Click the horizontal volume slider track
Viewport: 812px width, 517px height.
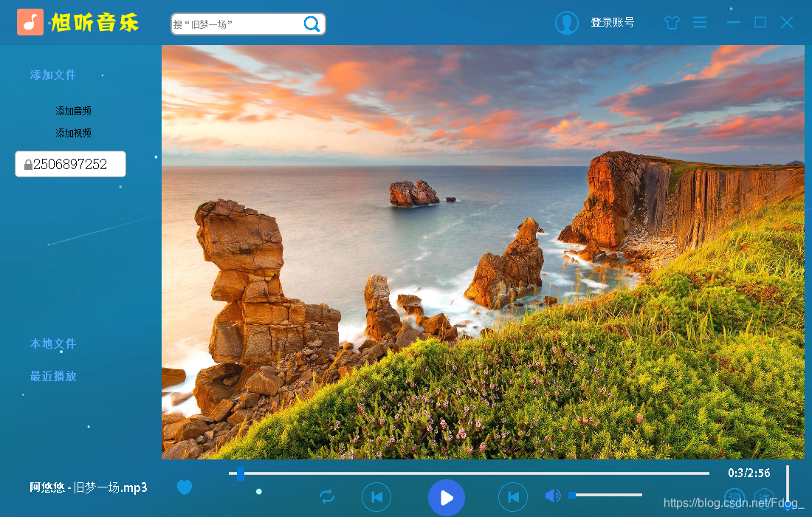tap(605, 496)
